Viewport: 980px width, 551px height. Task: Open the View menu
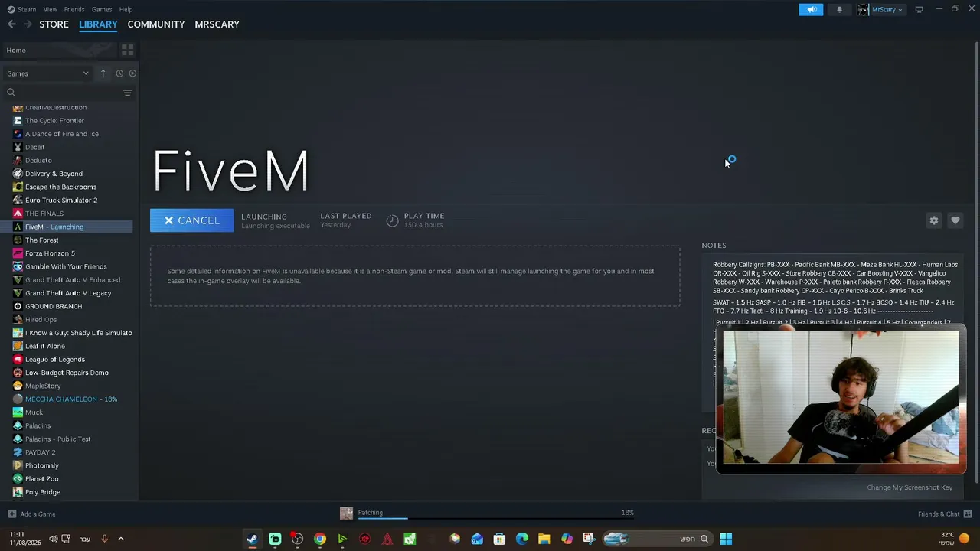[50, 9]
